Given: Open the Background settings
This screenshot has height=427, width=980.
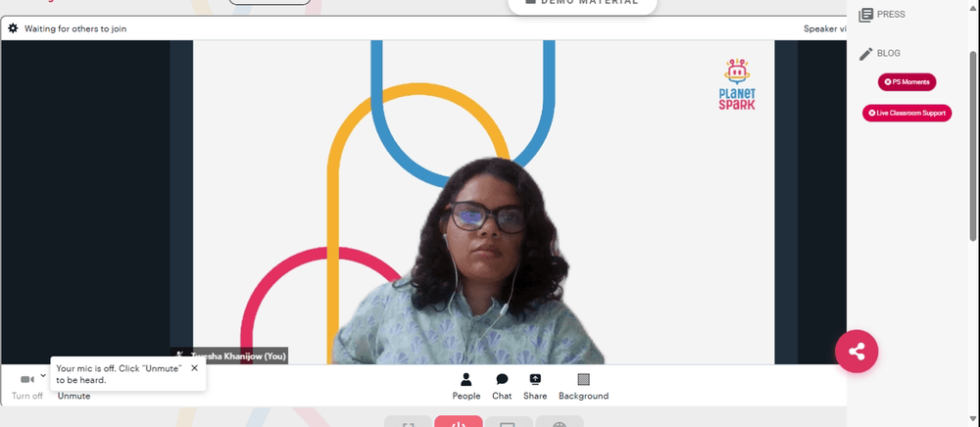Looking at the screenshot, I should point(583,387).
